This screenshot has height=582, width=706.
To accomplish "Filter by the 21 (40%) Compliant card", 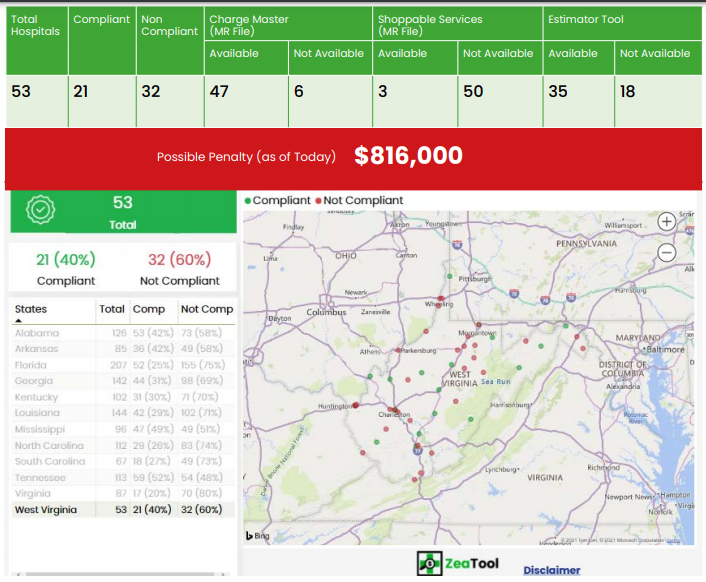I will pos(66,268).
